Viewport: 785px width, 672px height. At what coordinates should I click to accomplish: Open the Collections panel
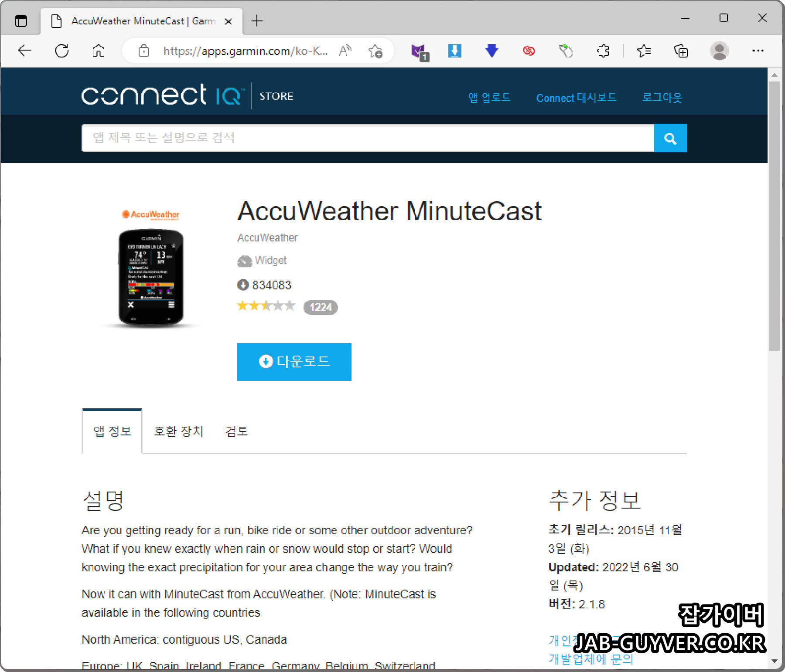coord(681,51)
